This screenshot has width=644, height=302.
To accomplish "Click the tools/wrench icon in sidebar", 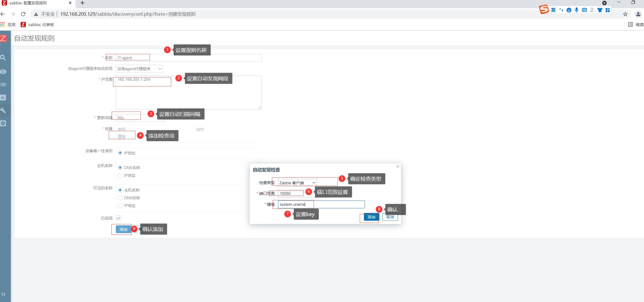I will [x=5, y=110].
